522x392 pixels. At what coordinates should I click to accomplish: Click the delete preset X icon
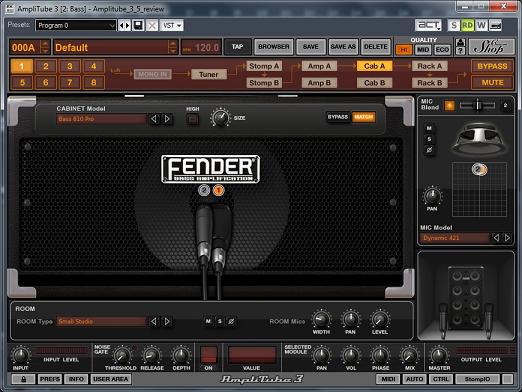152,25
